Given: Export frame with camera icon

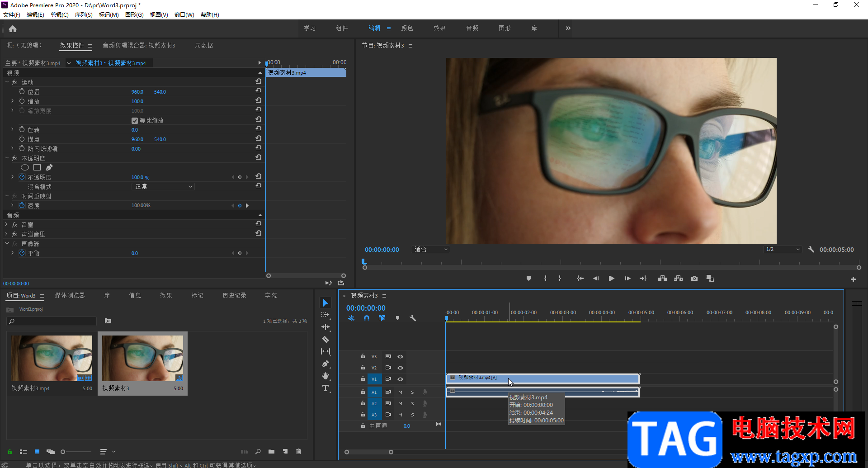Looking at the screenshot, I should (x=694, y=279).
